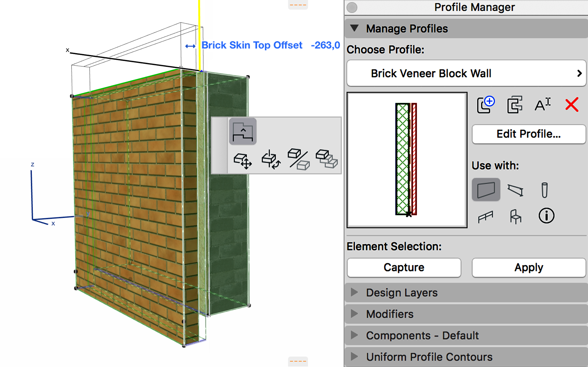Toggle Use with Railing option
Image resolution: width=588 pixels, height=367 pixels.
click(x=486, y=216)
